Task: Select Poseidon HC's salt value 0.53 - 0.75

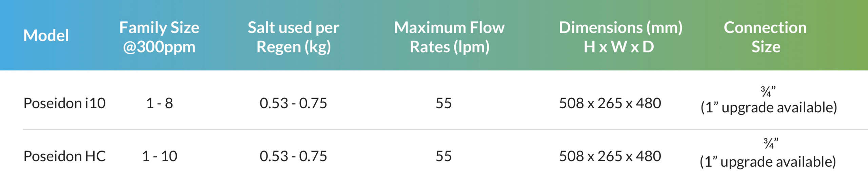Action: (293, 156)
